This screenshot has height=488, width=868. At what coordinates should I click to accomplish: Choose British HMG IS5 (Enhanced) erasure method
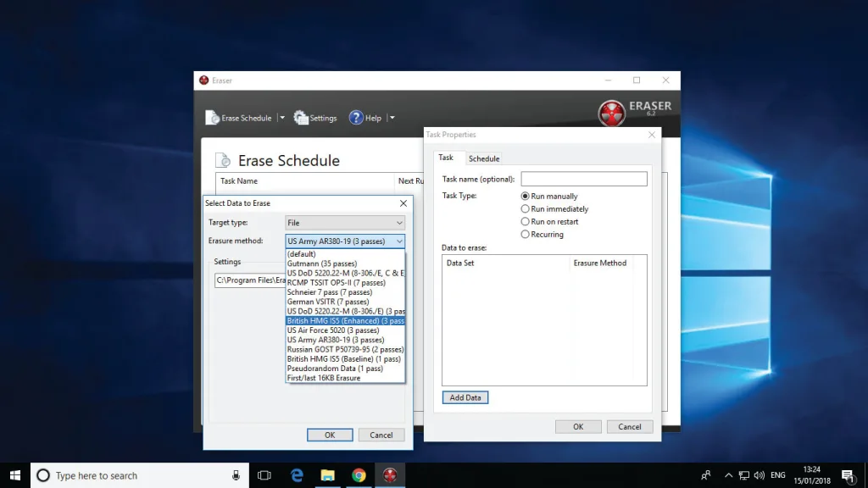point(346,320)
